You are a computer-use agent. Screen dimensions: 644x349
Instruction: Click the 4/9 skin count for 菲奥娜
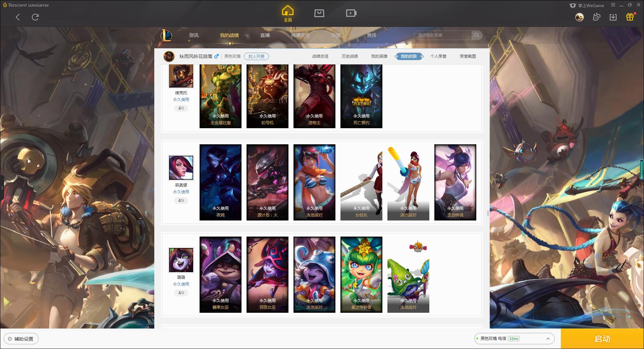[181, 201]
